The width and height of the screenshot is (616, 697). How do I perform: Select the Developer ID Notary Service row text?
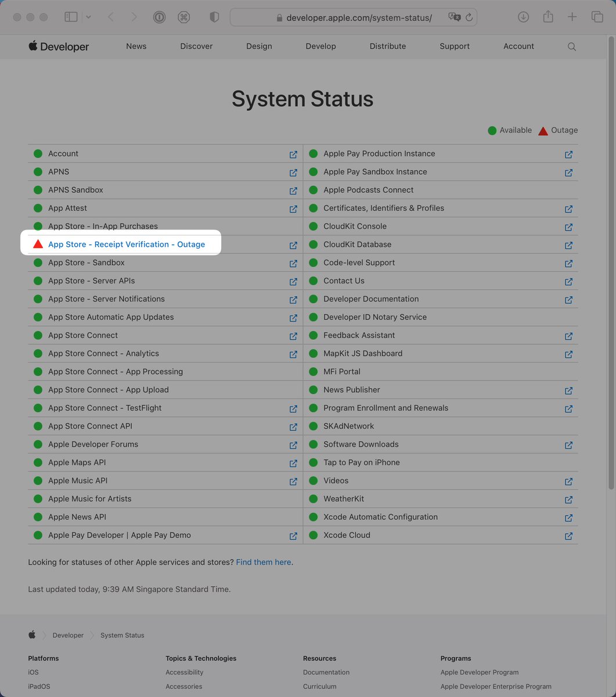pyautogui.click(x=375, y=317)
